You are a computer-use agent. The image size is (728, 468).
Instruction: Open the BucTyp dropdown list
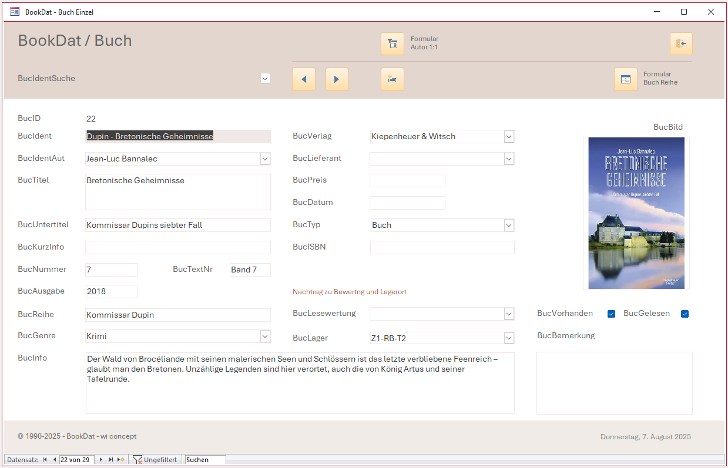509,226
